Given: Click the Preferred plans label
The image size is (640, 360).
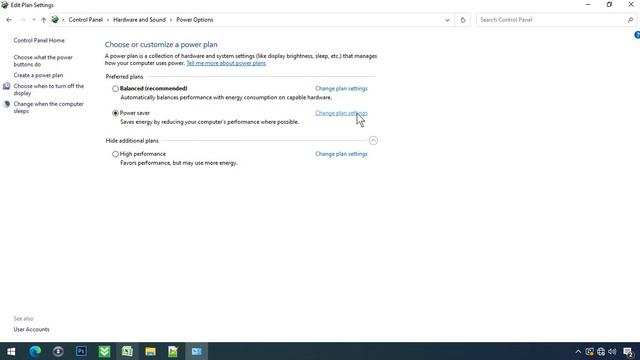Looking at the screenshot, I should tap(124, 77).
